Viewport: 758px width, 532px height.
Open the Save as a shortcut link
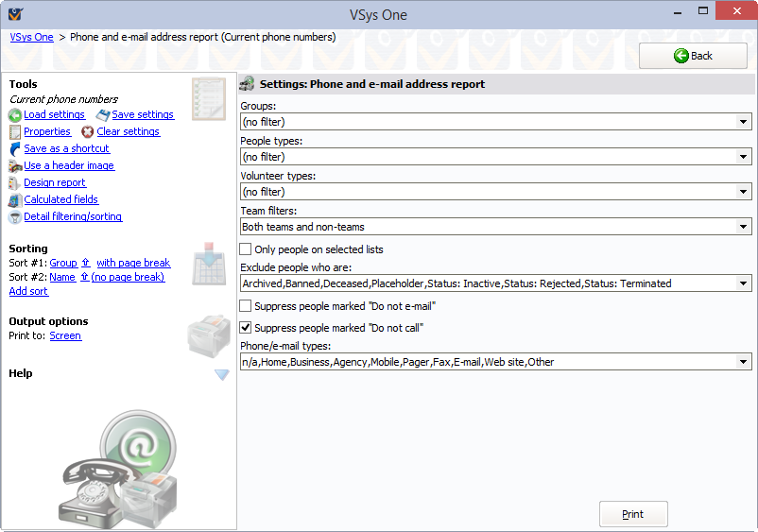[x=66, y=149]
